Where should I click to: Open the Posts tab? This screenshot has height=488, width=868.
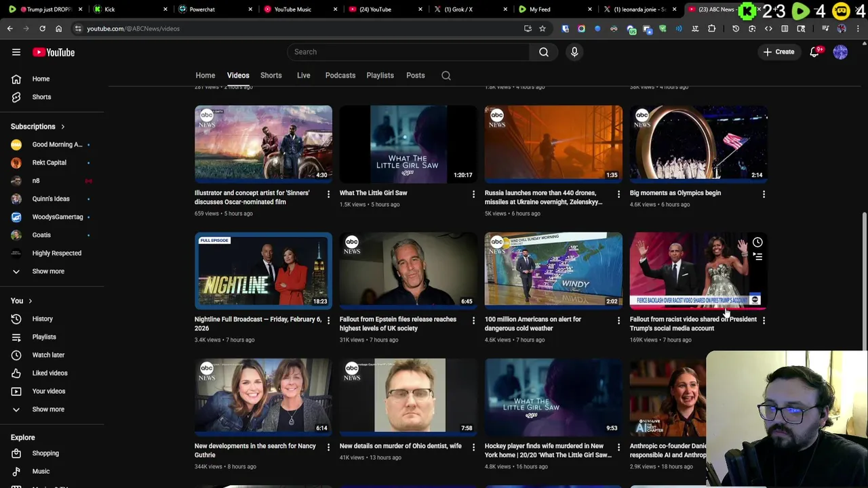(416, 75)
